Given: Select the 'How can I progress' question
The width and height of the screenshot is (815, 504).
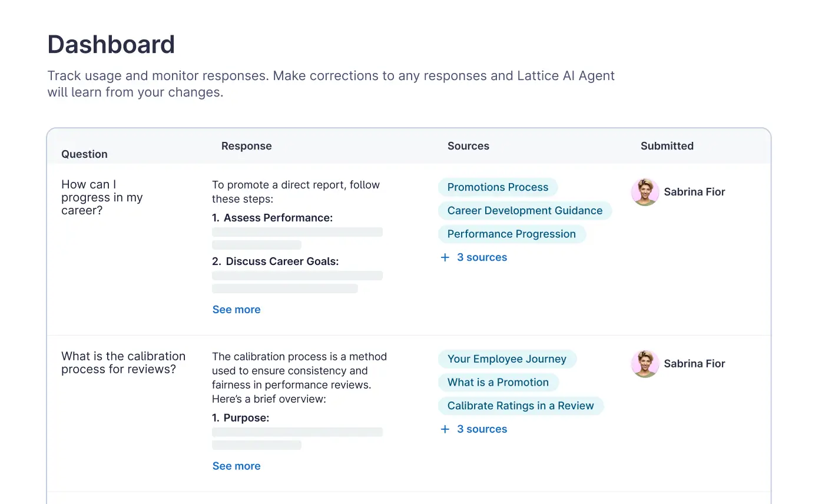Looking at the screenshot, I should (102, 198).
